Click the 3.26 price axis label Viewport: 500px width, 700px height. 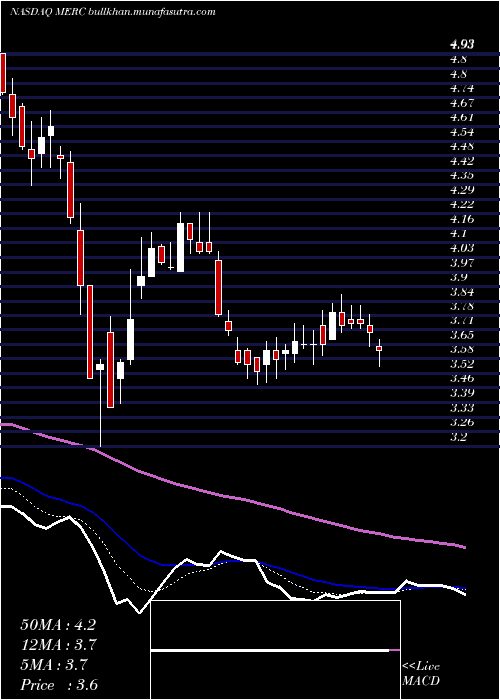pos(462,421)
